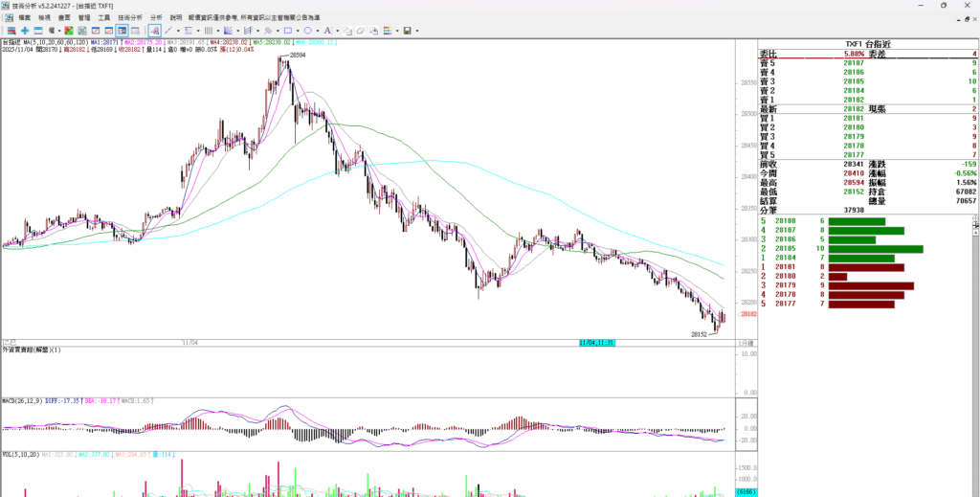Open the 技術分析 menu
Viewport: 980px width, 497px height.
(x=130, y=17)
